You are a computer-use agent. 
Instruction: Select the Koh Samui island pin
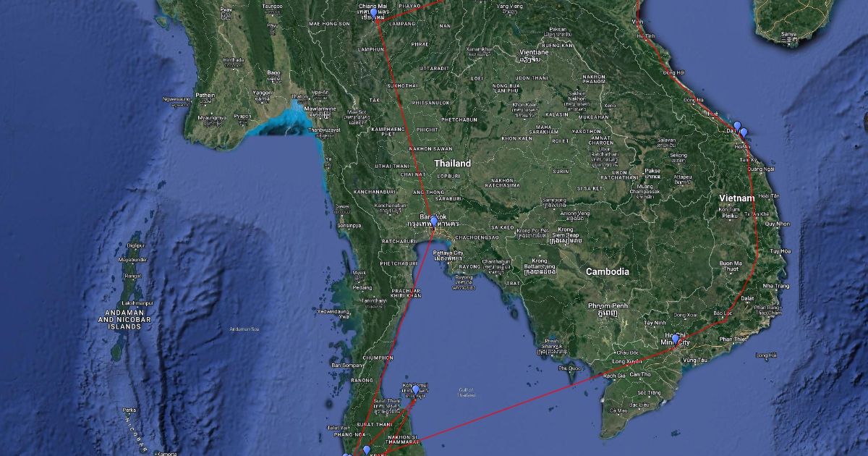click(416, 391)
